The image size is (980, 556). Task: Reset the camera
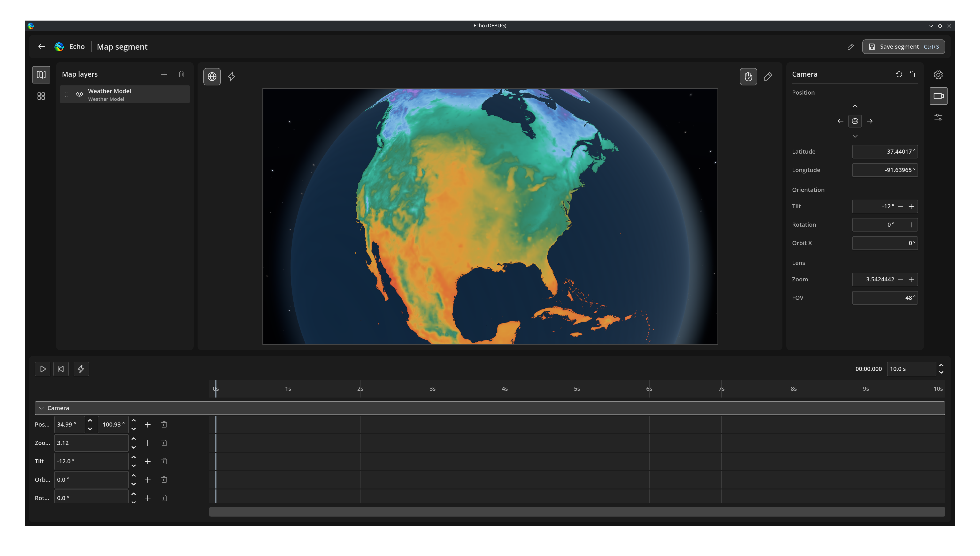click(x=899, y=75)
